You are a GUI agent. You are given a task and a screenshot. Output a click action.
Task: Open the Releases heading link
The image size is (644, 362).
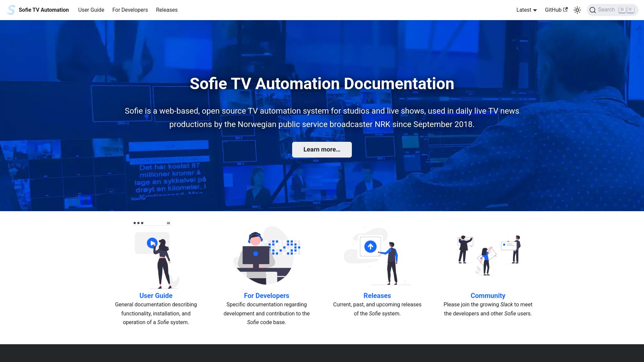coord(377,296)
